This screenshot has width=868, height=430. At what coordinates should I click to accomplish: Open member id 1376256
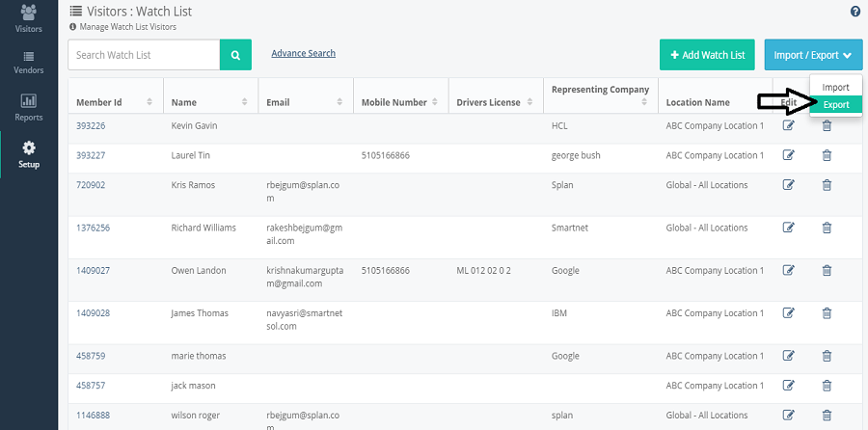[93, 228]
